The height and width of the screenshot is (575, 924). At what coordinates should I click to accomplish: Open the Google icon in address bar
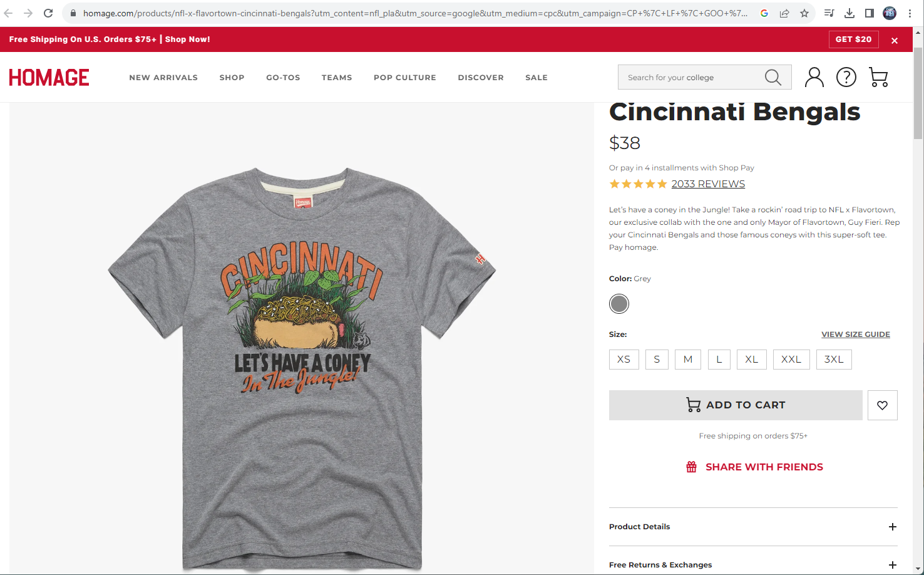pyautogui.click(x=764, y=13)
